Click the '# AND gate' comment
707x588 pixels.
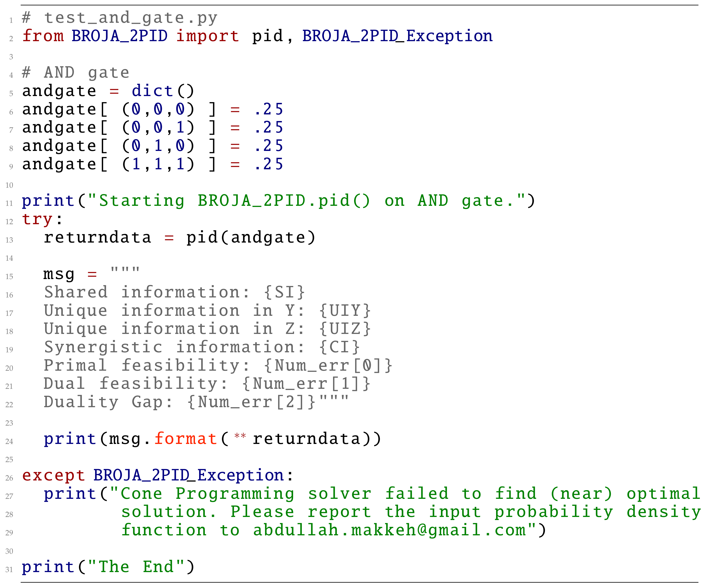[x=76, y=72]
